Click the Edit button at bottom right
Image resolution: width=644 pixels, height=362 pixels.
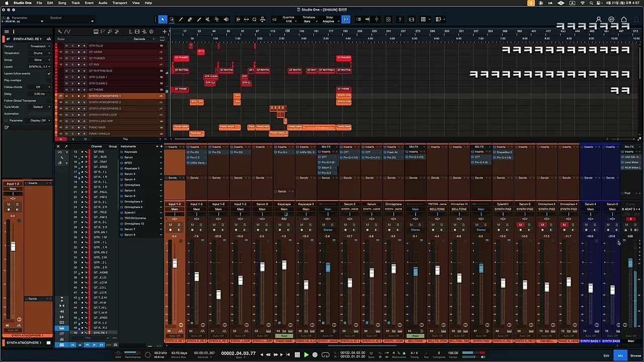click(x=606, y=355)
